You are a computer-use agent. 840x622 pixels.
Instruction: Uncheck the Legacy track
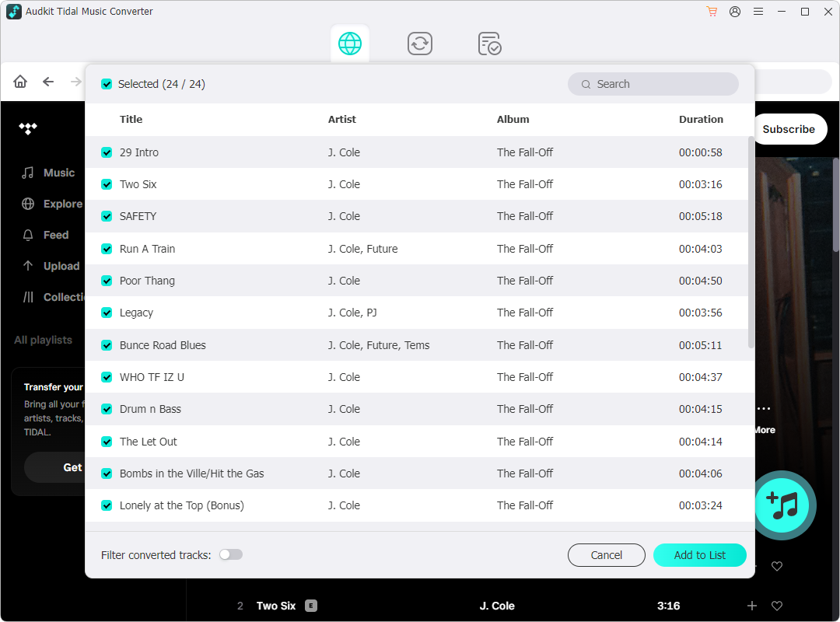point(107,313)
